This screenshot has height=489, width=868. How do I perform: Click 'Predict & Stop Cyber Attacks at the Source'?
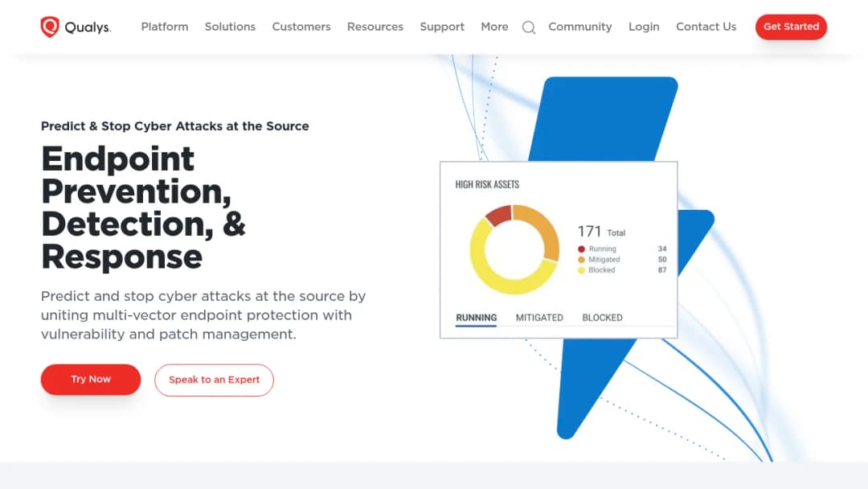tap(175, 126)
